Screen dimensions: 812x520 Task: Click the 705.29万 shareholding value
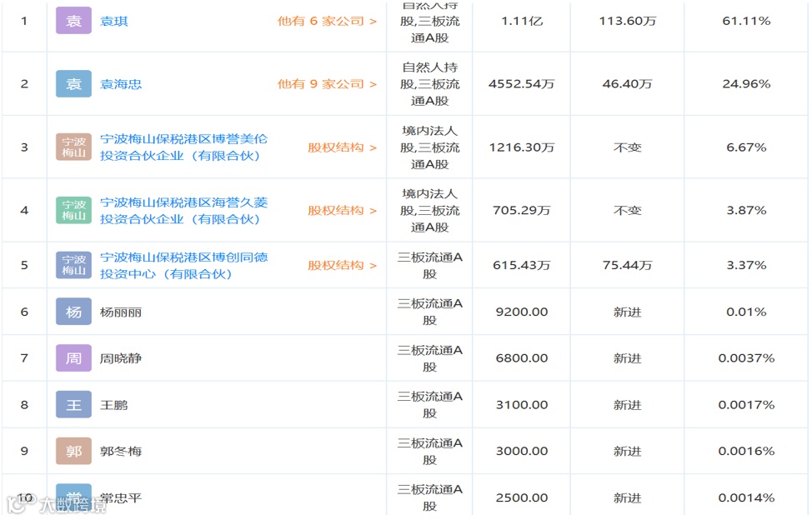click(x=522, y=211)
